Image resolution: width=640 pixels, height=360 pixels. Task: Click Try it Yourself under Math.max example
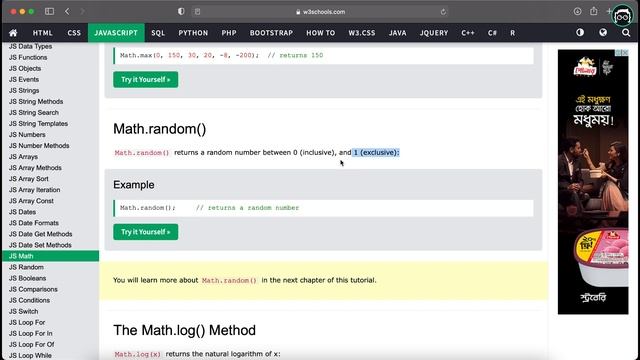146,80
